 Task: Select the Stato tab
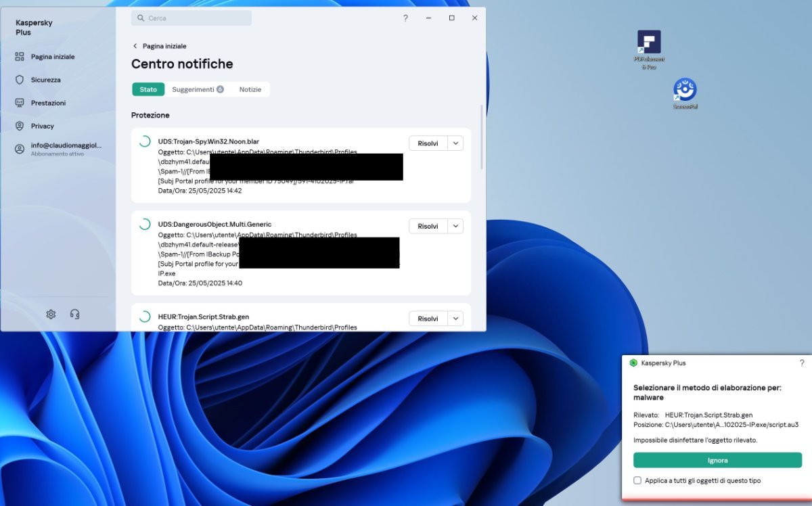pyautogui.click(x=148, y=89)
